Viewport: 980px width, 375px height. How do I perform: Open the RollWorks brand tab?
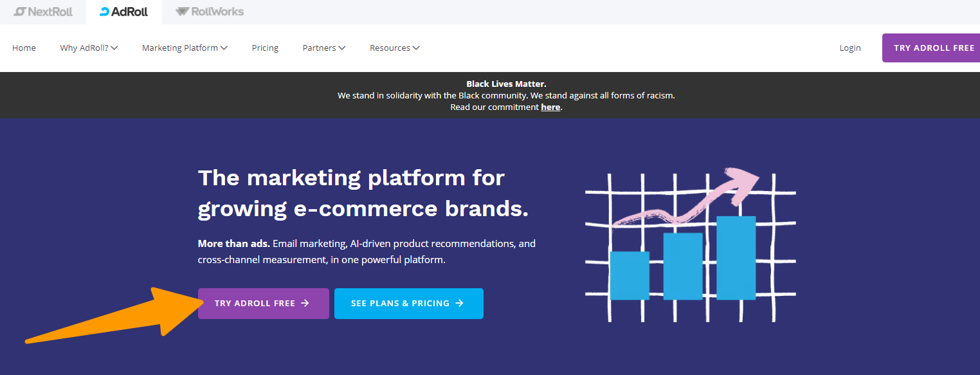point(210,12)
